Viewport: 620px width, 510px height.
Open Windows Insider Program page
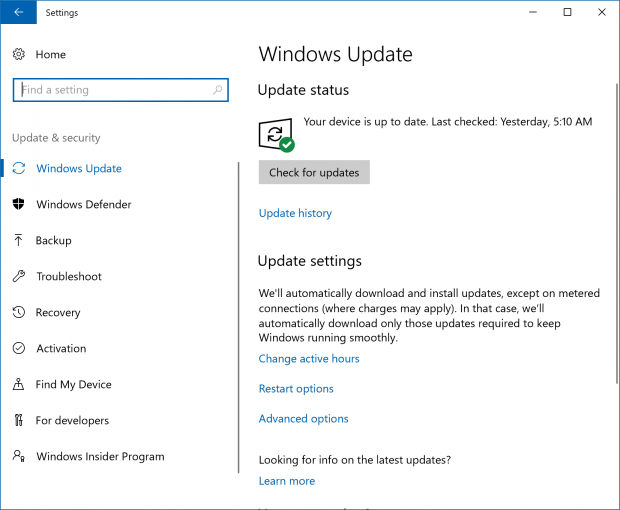point(100,456)
